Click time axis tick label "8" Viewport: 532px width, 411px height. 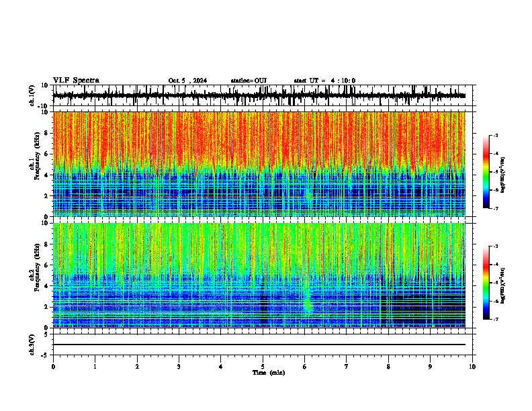pos(388,367)
